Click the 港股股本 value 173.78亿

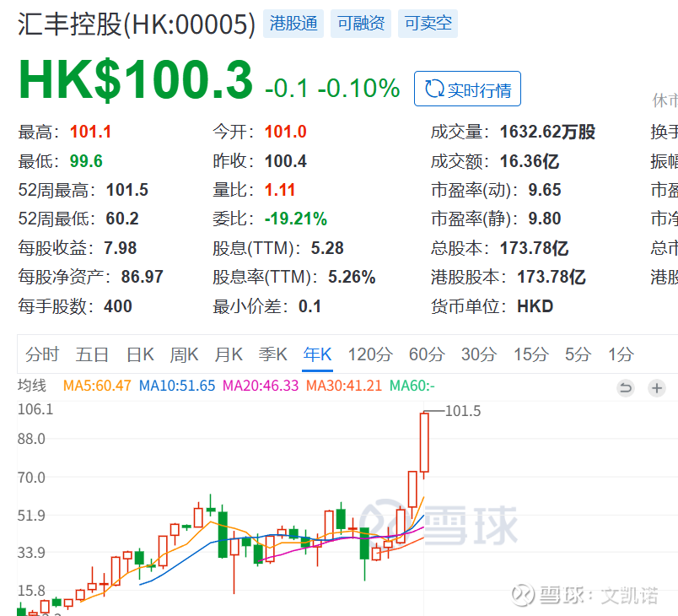click(552, 278)
